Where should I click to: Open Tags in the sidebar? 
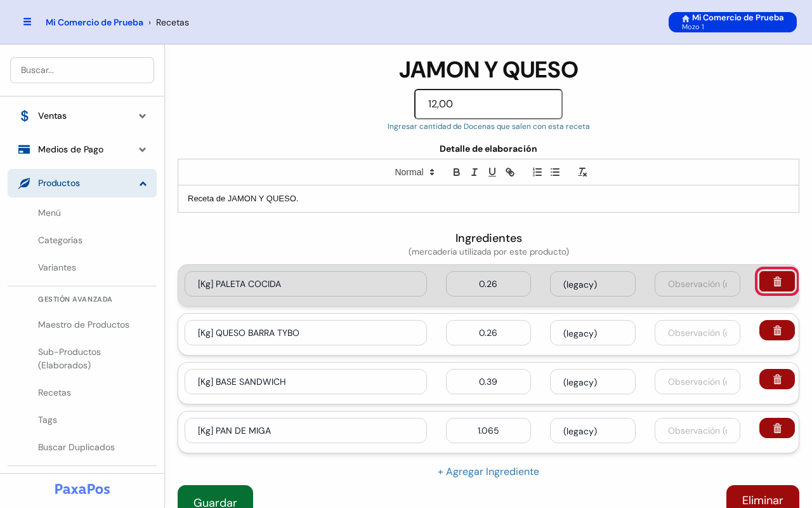(x=48, y=420)
